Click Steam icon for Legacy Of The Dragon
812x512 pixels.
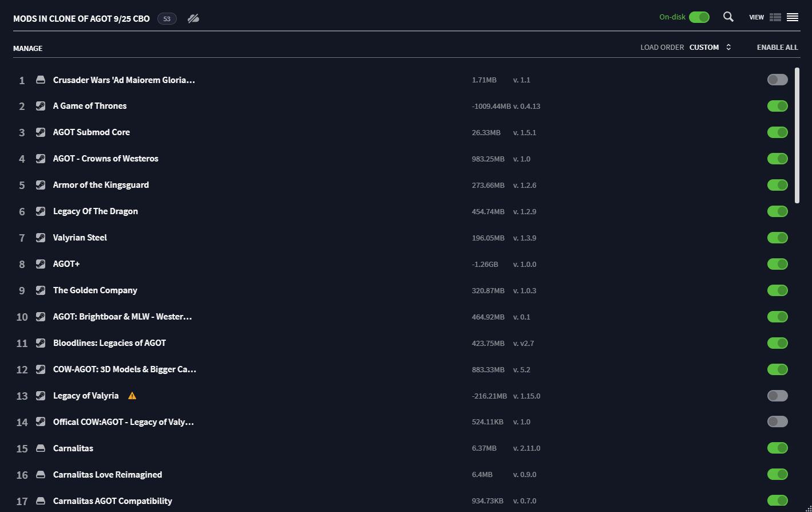(41, 211)
